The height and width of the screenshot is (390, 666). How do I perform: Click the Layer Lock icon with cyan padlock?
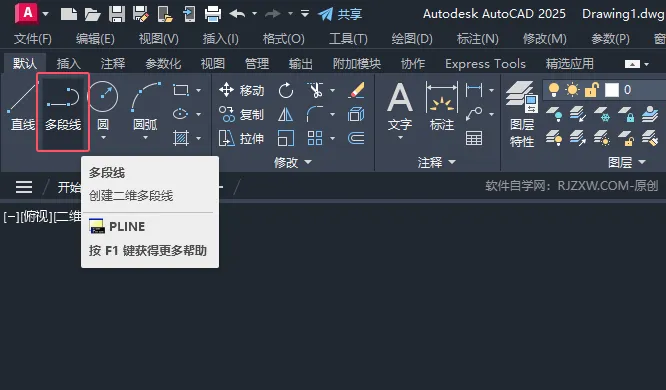[x=626, y=114]
